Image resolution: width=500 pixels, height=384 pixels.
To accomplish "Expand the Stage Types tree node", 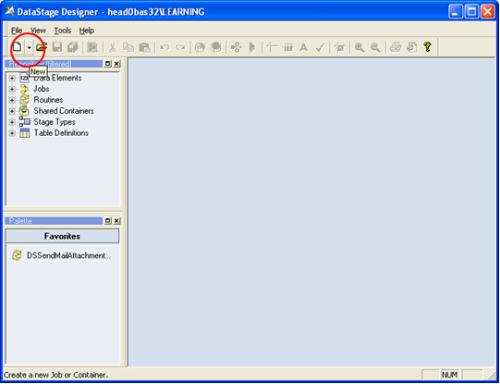I will pos(12,122).
